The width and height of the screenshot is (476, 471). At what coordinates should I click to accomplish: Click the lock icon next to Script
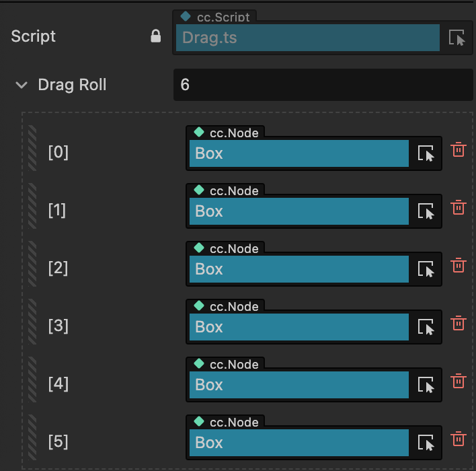pos(156,36)
